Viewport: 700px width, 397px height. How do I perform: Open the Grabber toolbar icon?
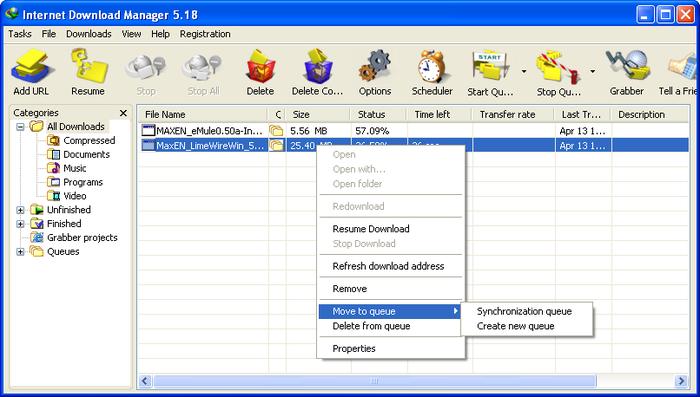pos(627,66)
